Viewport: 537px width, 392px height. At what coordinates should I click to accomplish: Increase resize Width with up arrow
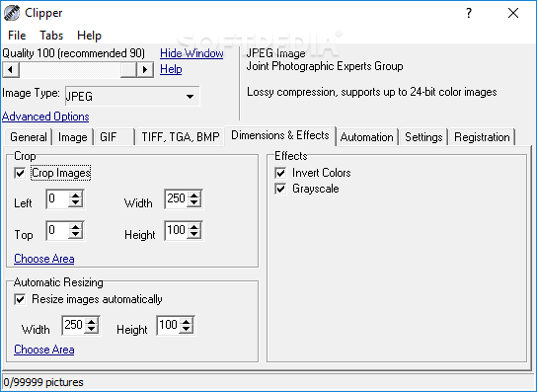tap(92, 322)
